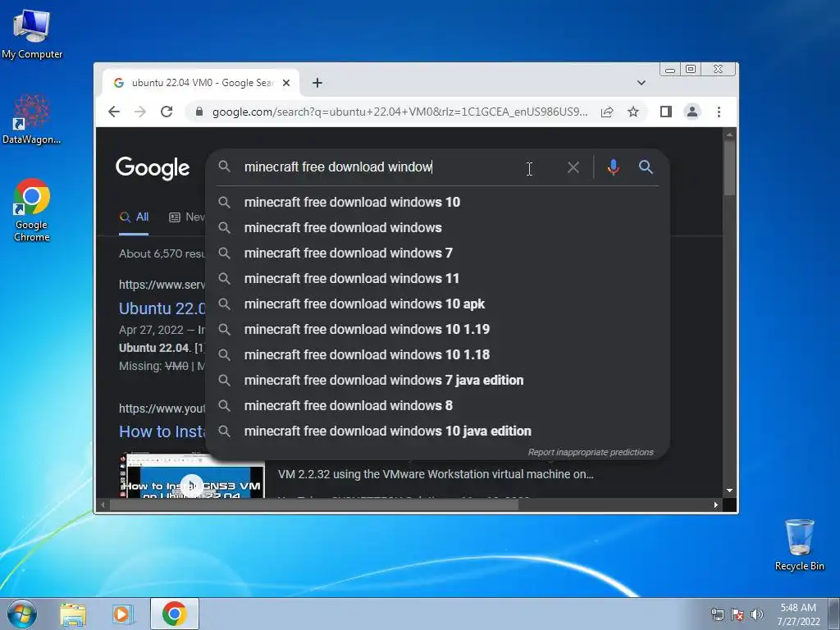Reload the current page

pyautogui.click(x=167, y=112)
